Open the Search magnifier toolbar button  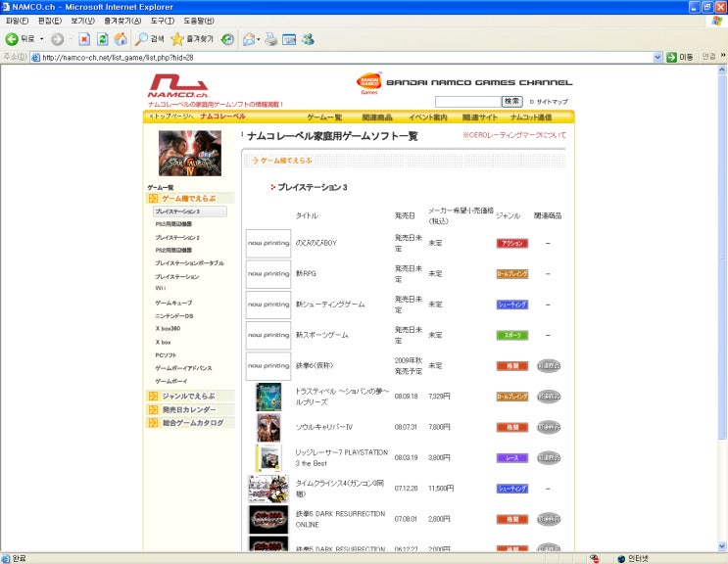coord(149,39)
